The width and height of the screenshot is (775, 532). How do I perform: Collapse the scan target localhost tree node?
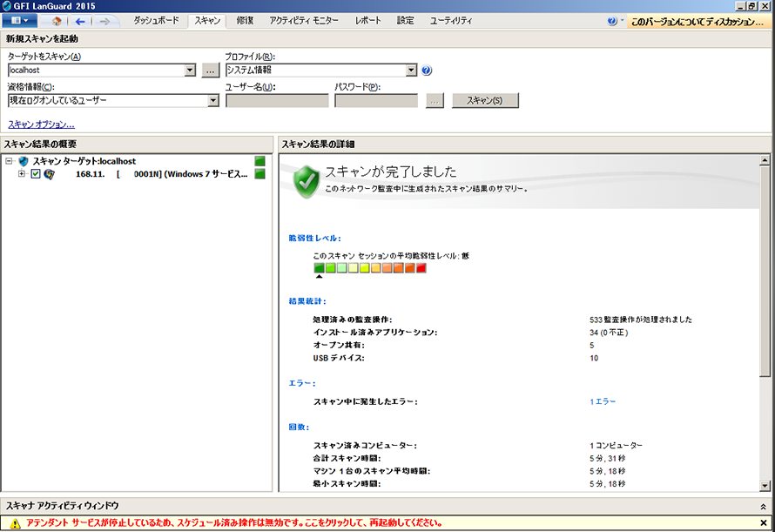click(9, 161)
